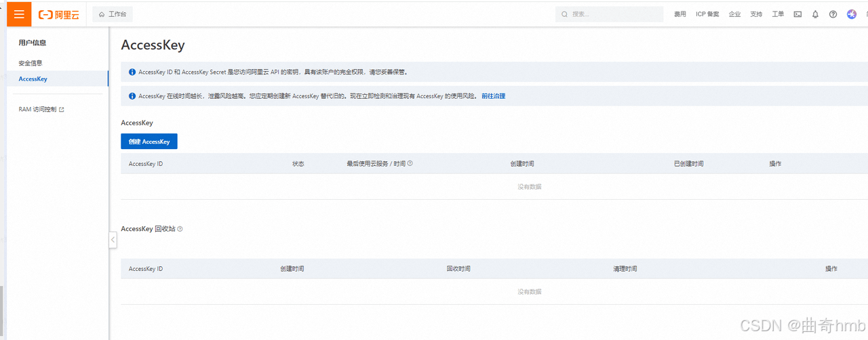This screenshot has height=340, width=868.
Task: Select AccessKey in the sidebar
Action: 58,79
